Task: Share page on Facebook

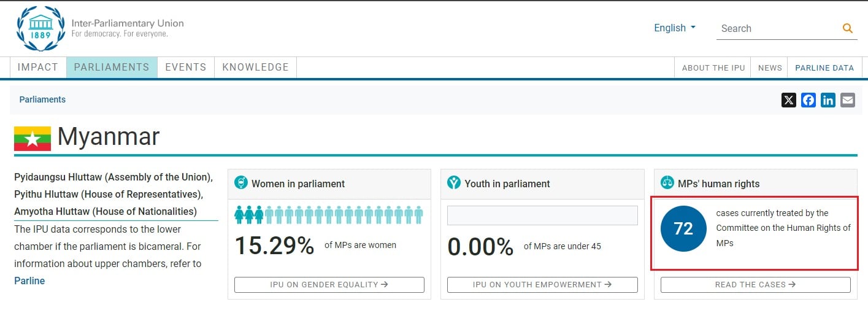Action: point(808,100)
